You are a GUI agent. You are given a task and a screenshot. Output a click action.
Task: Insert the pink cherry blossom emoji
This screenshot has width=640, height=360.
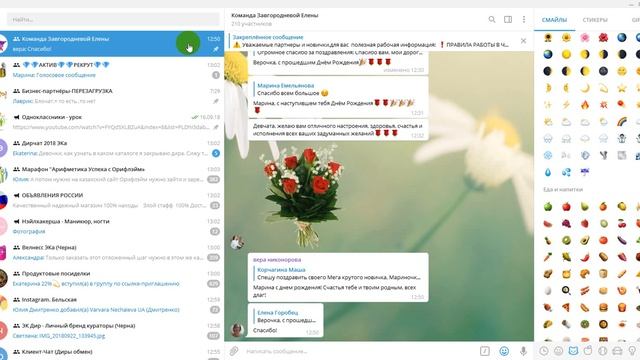[585, 38]
